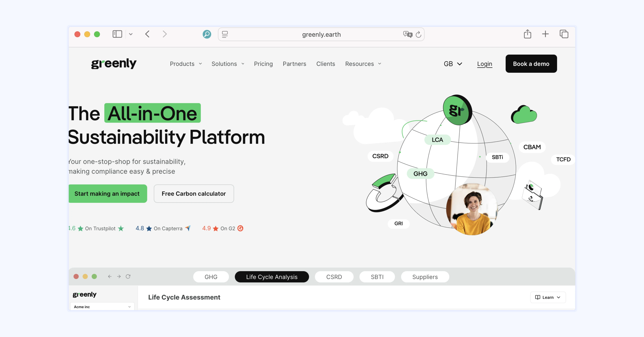Open the On G2 rating link
The image size is (644, 337).
tap(228, 228)
